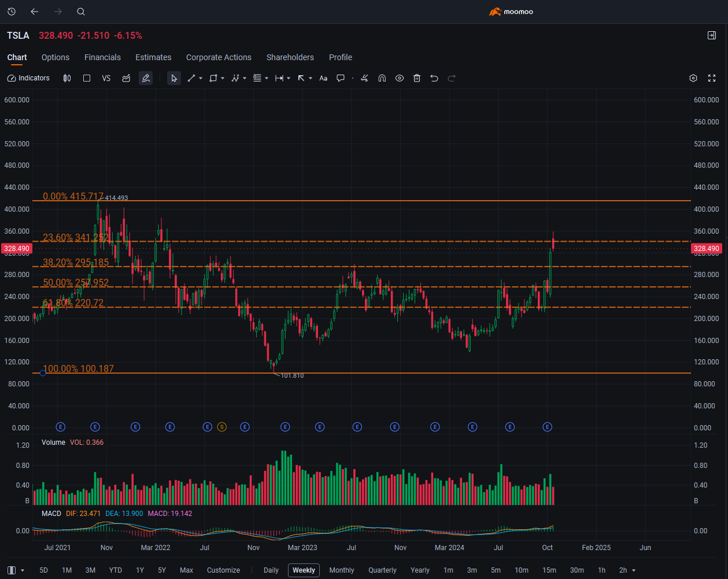Switch to the Chart tab
The width and height of the screenshot is (728, 579).
(x=17, y=57)
